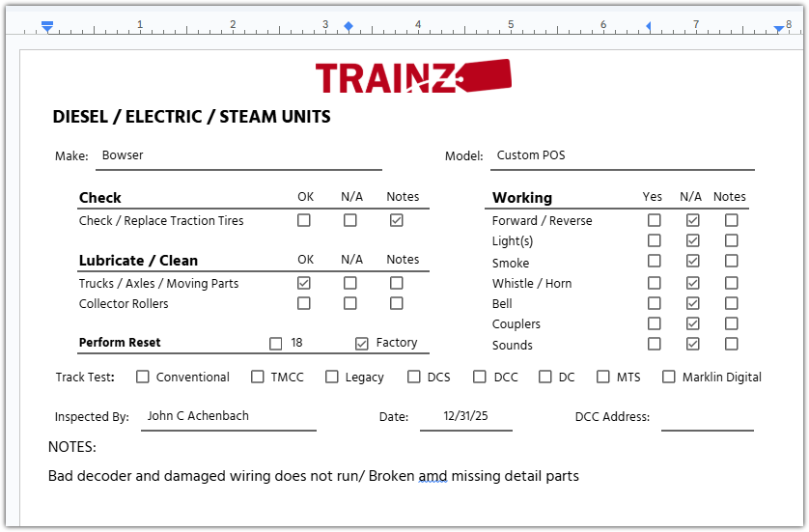Uncheck N/A for Forward / Reverse

tap(693, 220)
